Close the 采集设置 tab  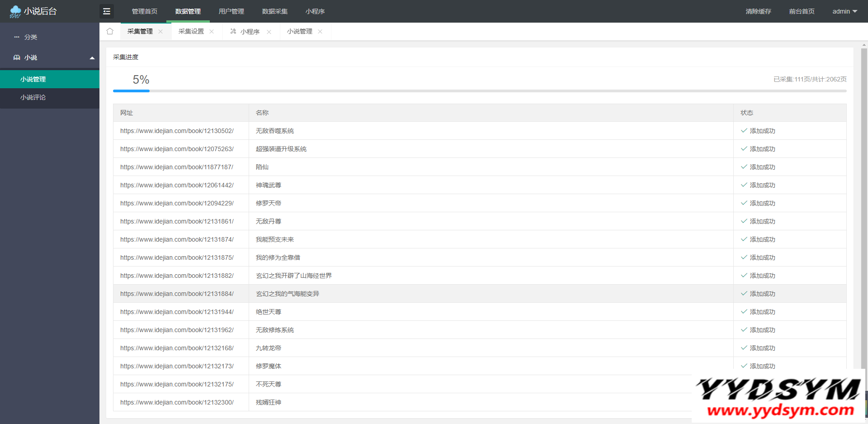tap(212, 32)
